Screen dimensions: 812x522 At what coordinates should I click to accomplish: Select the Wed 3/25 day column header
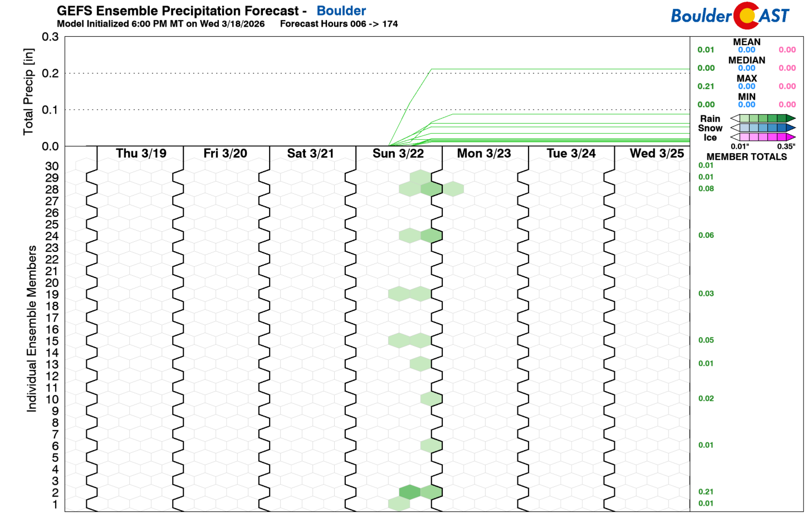(x=656, y=153)
